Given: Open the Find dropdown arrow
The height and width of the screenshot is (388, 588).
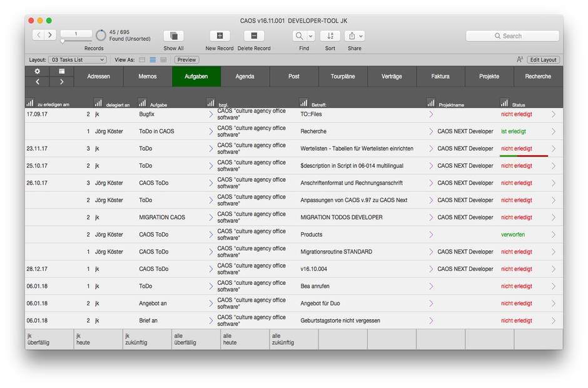Looking at the screenshot, I should tap(311, 36).
